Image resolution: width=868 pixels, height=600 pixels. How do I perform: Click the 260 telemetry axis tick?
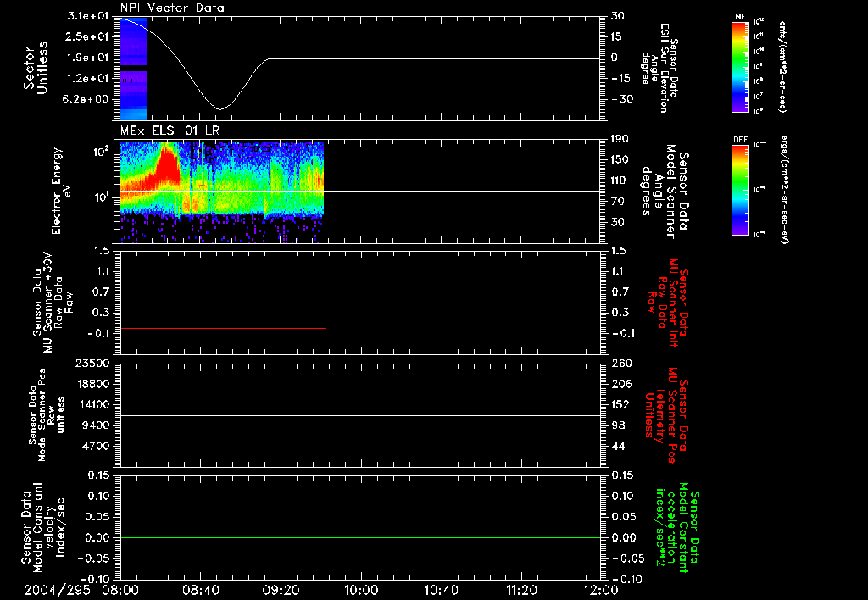click(621, 363)
